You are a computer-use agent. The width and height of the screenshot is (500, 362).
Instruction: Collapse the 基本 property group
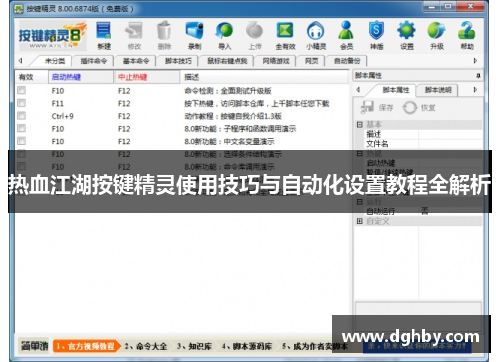(x=360, y=125)
